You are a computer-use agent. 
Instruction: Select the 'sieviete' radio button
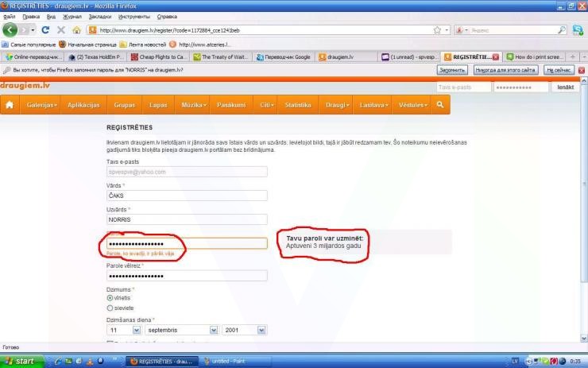coord(110,307)
